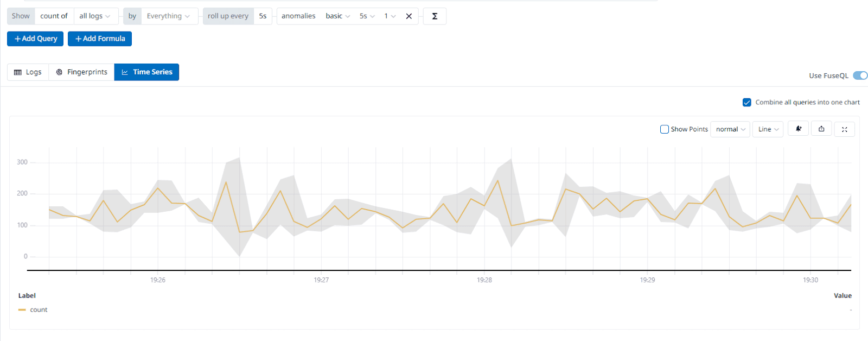Screen dimensions: 868x341
Task: Click the Add Formula button
Action: [x=100, y=39]
